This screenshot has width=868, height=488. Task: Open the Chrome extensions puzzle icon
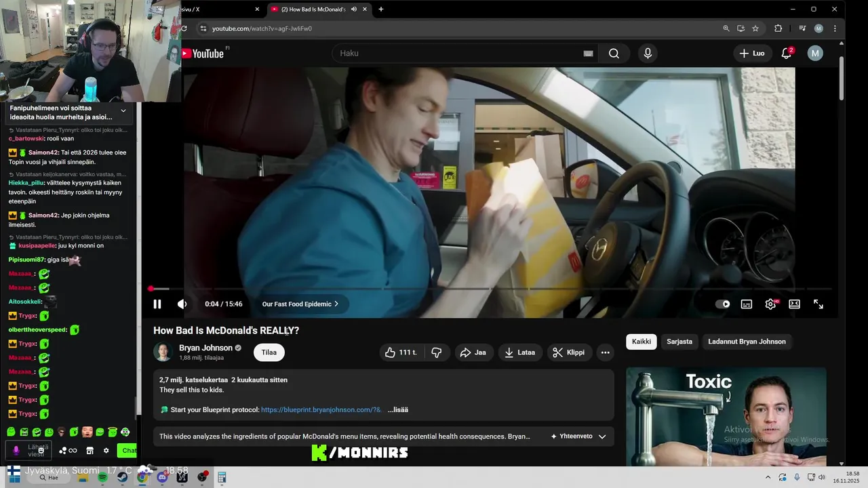pos(778,28)
